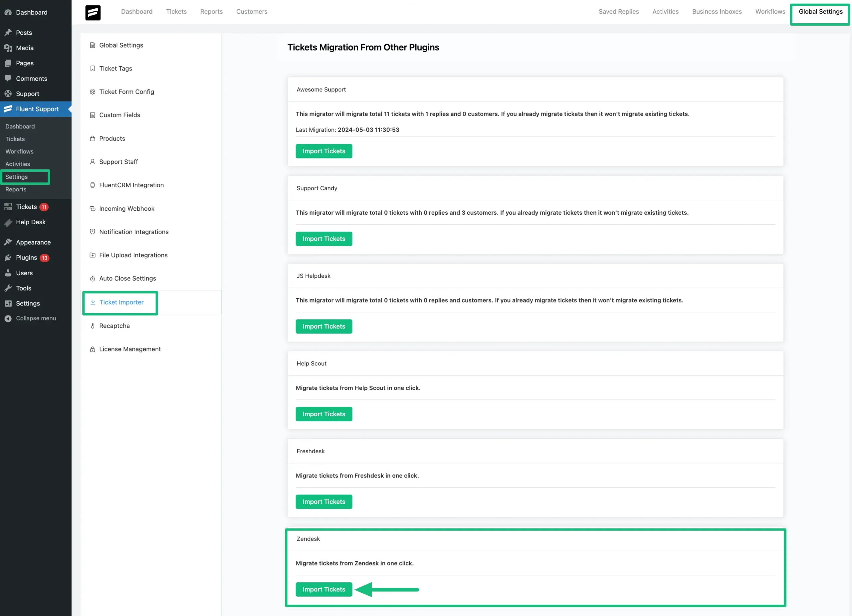Click the Help Desk ticket icon
The image size is (852, 616).
(x=8, y=222)
